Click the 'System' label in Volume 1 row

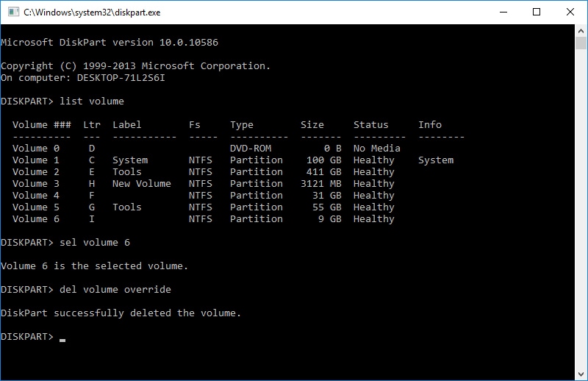130,160
